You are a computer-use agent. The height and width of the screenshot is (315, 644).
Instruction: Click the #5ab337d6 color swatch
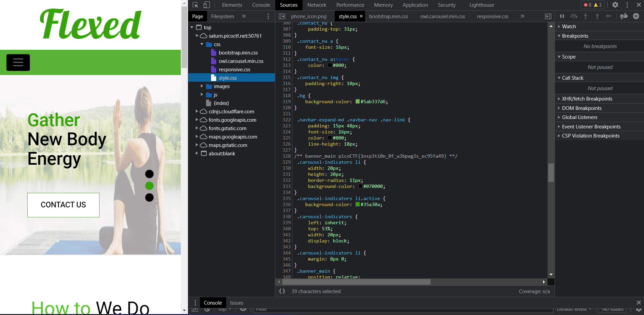[358, 102]
